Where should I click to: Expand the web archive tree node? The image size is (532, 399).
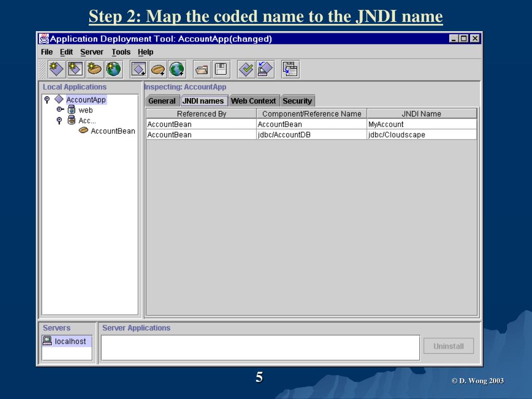(x=59, y=110)
